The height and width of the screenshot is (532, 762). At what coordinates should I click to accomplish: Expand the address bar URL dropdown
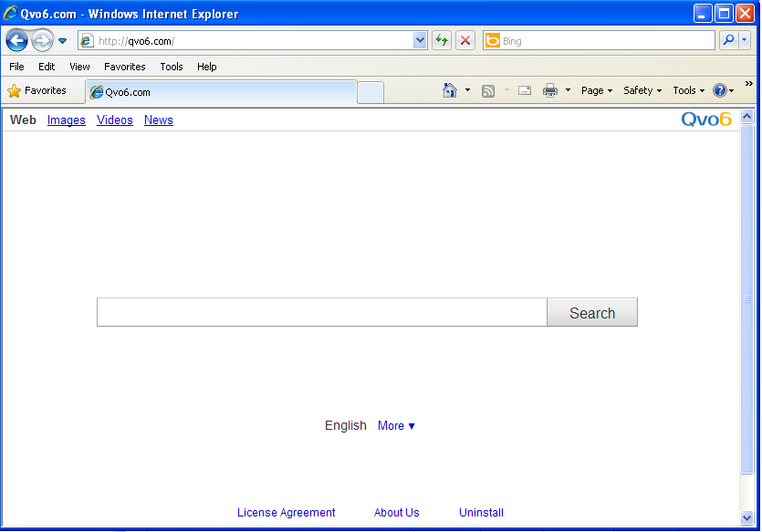point(420,41)
